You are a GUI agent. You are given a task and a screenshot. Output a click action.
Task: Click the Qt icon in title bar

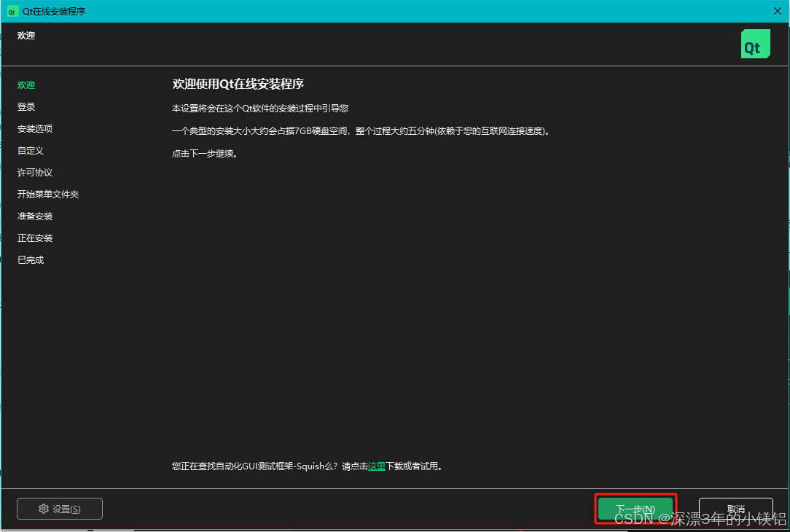pos(12,11)
